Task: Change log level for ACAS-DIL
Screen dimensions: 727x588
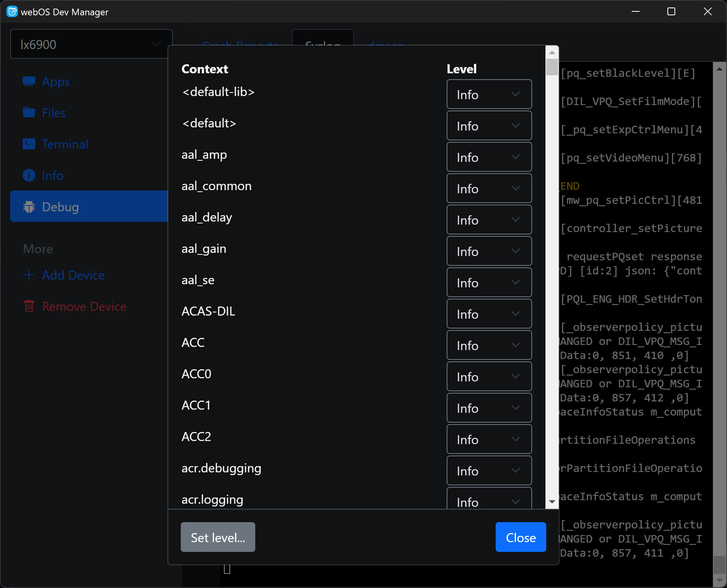Action: click(489, 314)
